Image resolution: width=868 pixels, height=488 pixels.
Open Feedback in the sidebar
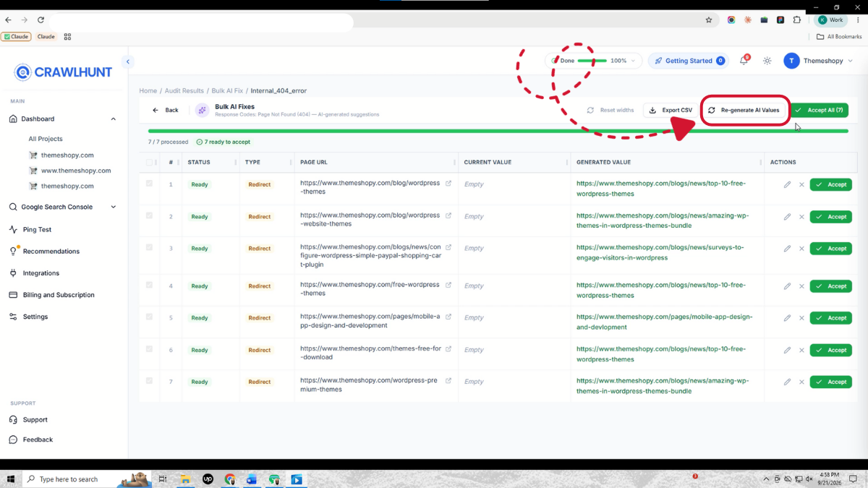38,440
